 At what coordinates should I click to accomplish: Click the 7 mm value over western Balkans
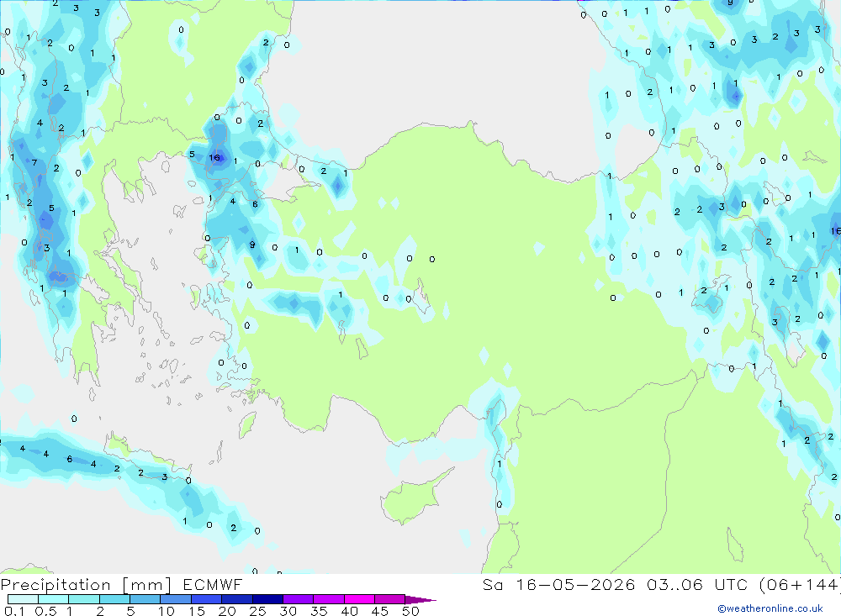[x=34, y=163]
